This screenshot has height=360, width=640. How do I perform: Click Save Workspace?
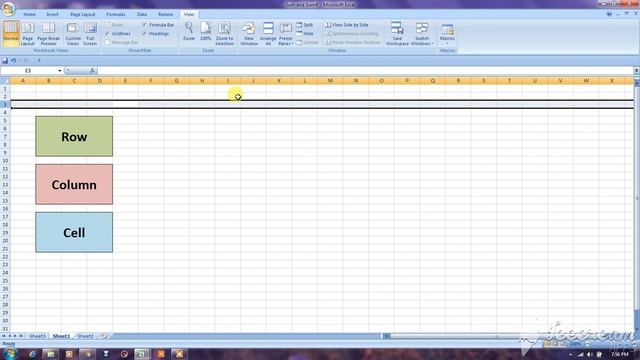coord(397,33)
